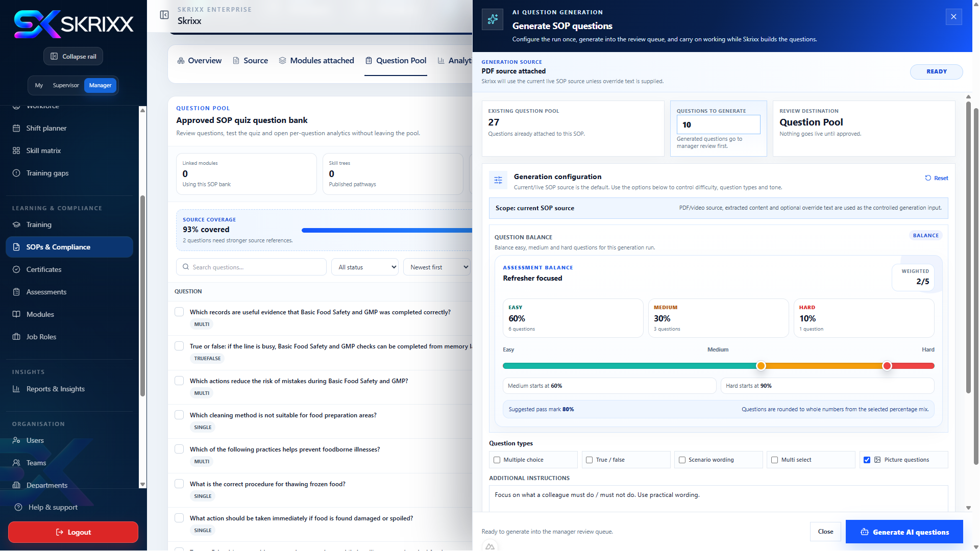980x551 pixels.
Task: Click the Reset link in Generation configuration
Action: pos(937,178)
